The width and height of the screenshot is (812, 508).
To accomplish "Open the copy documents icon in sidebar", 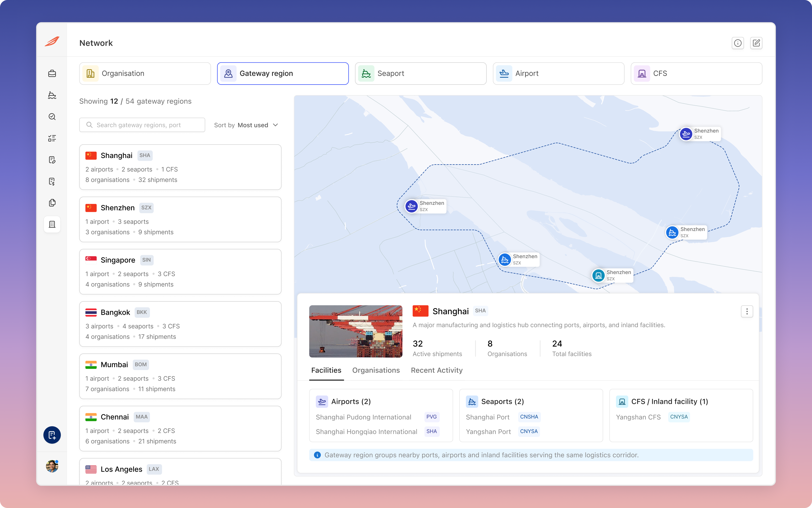I will click(52, 203).
